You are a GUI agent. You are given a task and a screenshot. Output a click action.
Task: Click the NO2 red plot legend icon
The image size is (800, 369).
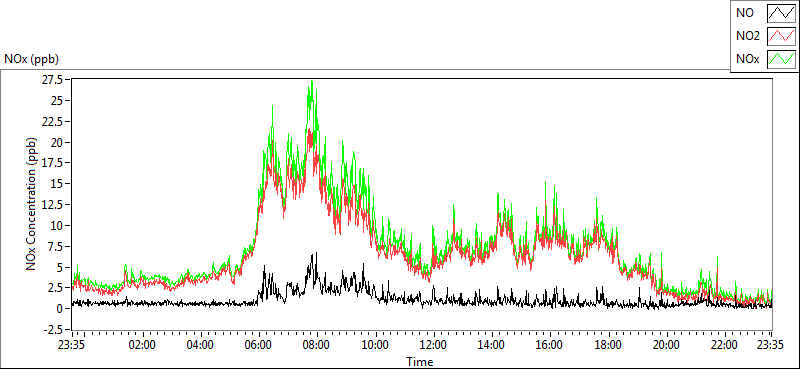tap(781, 36)
